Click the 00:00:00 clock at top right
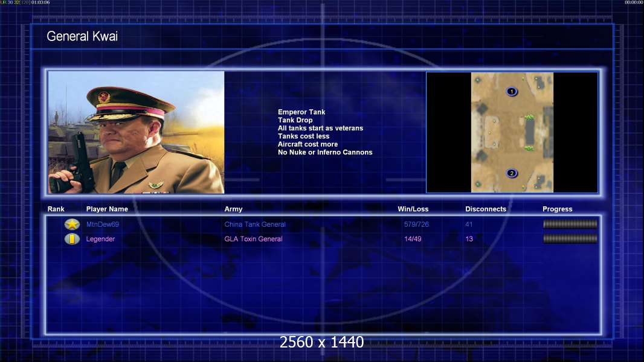This screenshot has height=362, width=644. pos(634,2)
